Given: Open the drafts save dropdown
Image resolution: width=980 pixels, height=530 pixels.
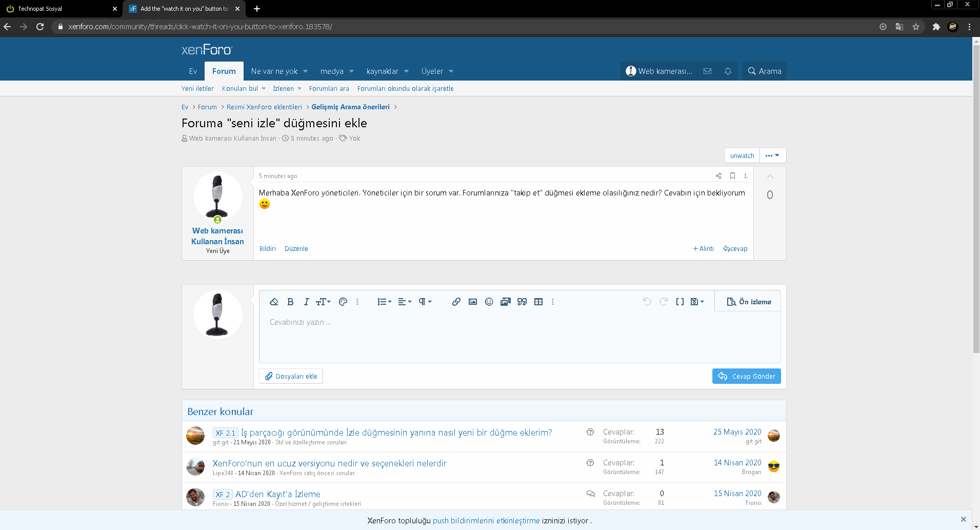Looking at the screenshot, I should (x=697, y=302).
